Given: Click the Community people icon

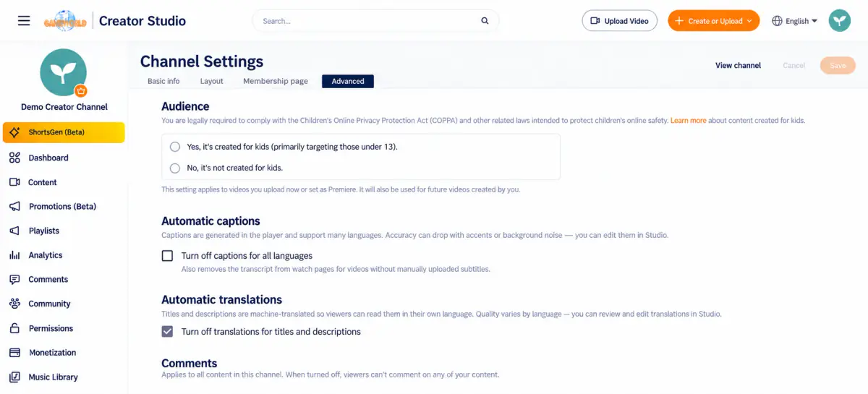Looking at the screenshot, I should pyautogui.click(x=14, y=304).
